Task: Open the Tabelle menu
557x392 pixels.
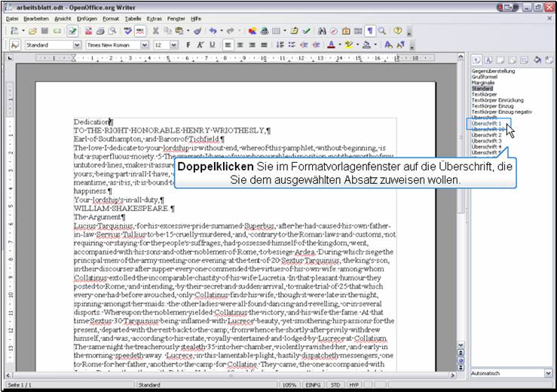Action: click(x=133, y=17)
